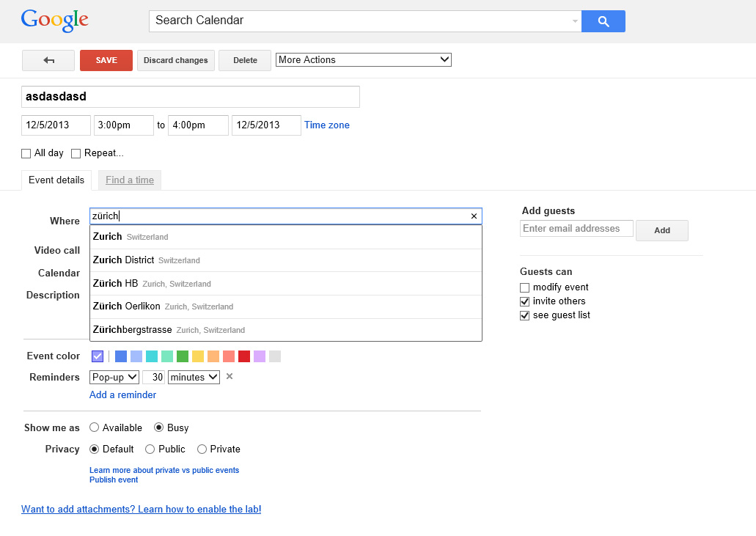Open the Time zone link
This screenshot has width=756, height=536.
[326, 125]
